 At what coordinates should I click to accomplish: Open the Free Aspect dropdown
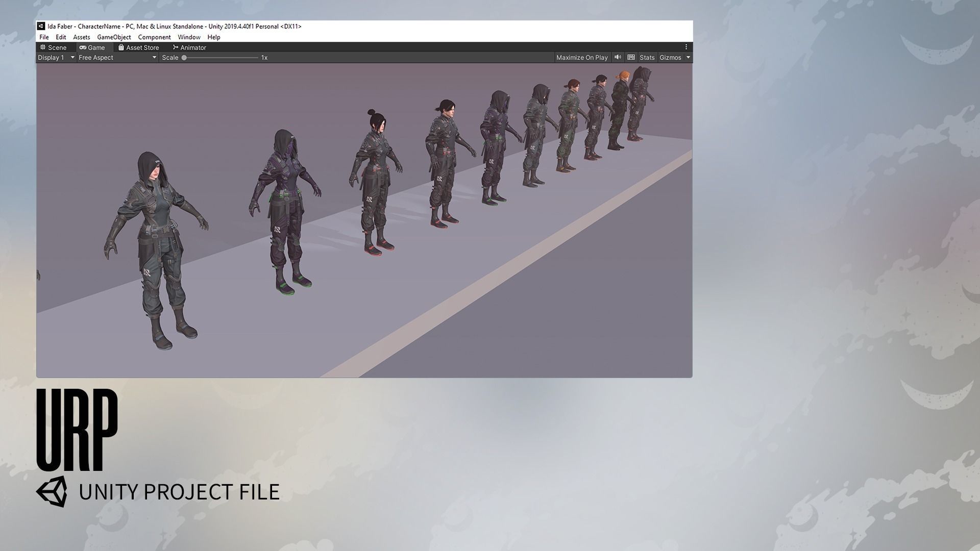117,58
